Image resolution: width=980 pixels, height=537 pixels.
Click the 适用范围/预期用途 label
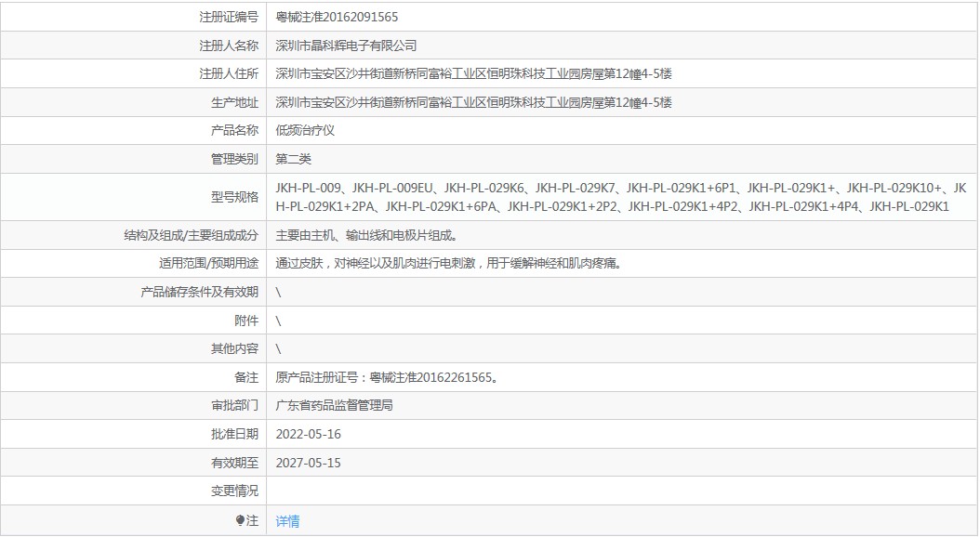(x=209, y=264)
